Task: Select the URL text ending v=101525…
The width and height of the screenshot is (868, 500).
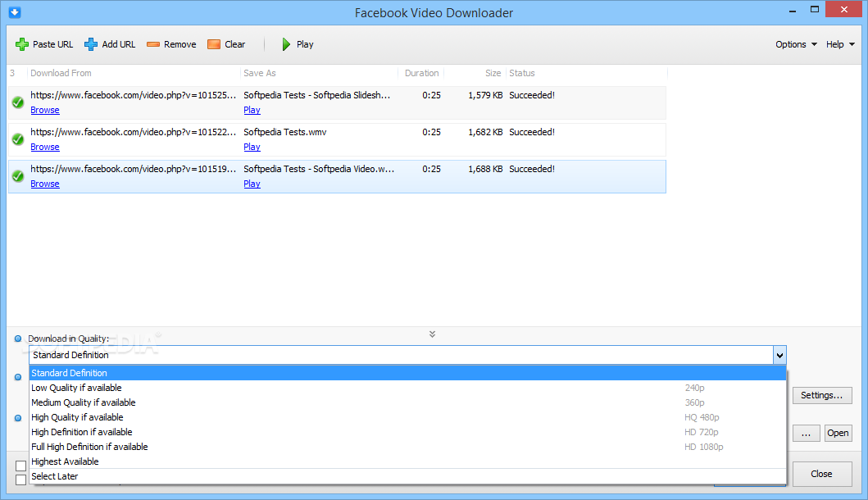Action: point(134,95)
